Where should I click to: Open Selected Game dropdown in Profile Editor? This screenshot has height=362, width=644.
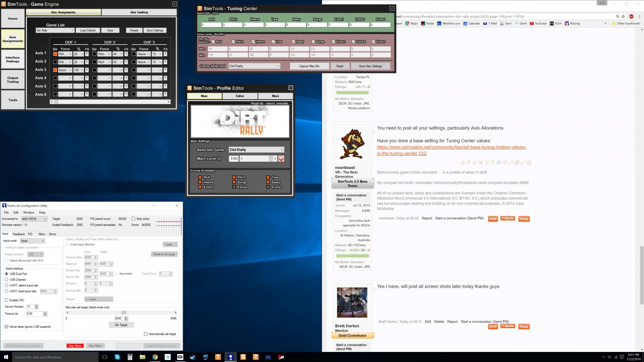(x=256, y=150)
